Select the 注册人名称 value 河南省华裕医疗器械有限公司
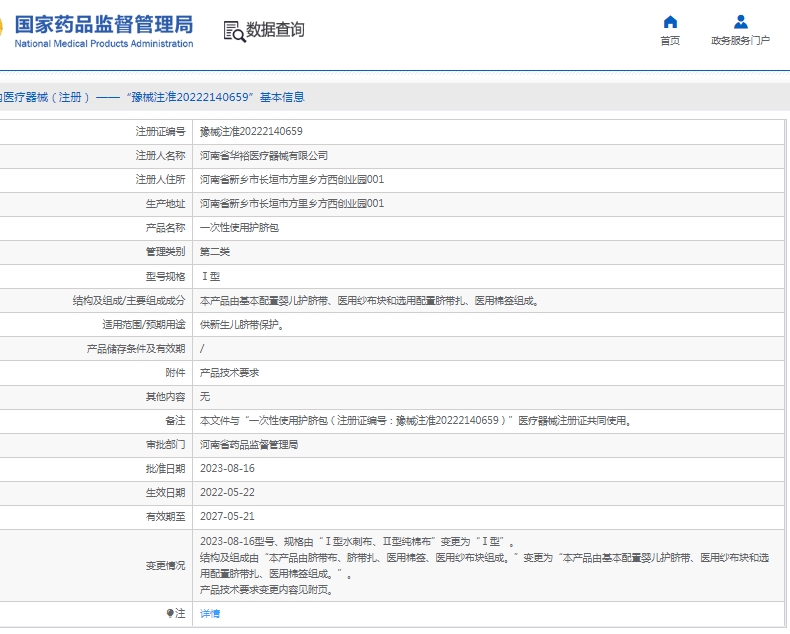 coord(264,156)
